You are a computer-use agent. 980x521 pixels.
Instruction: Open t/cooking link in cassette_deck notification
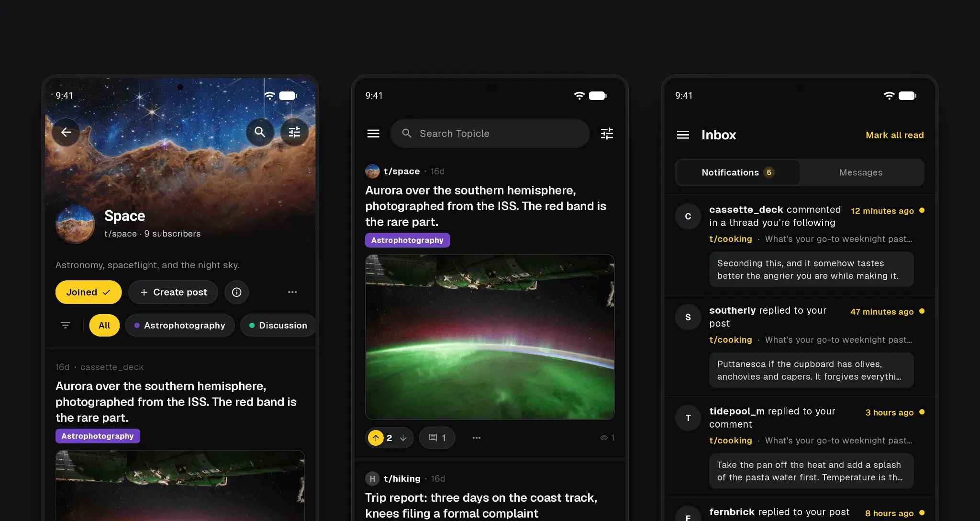point(731,239)
